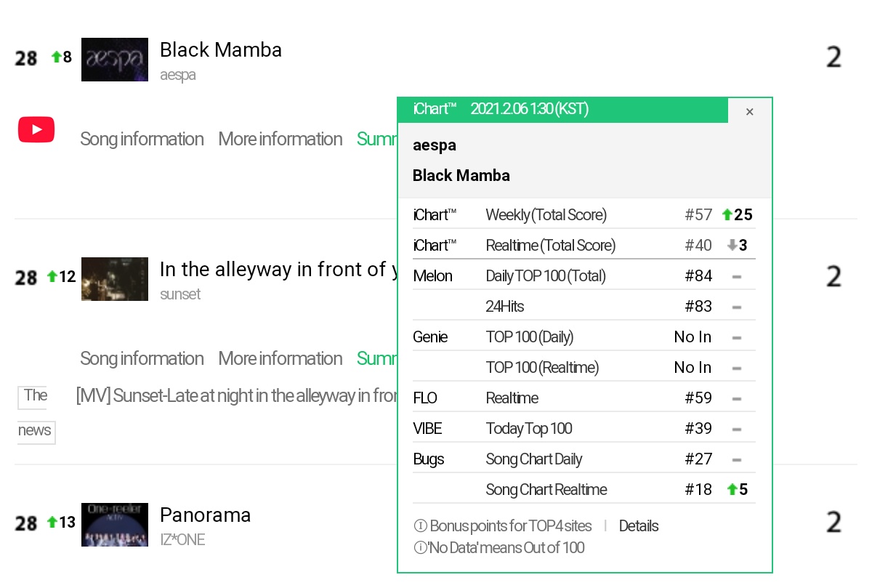Click the sunset album thumbnail
Viewport: 872px width, 588px height.
pyautogui.click(x=115, y=279)
